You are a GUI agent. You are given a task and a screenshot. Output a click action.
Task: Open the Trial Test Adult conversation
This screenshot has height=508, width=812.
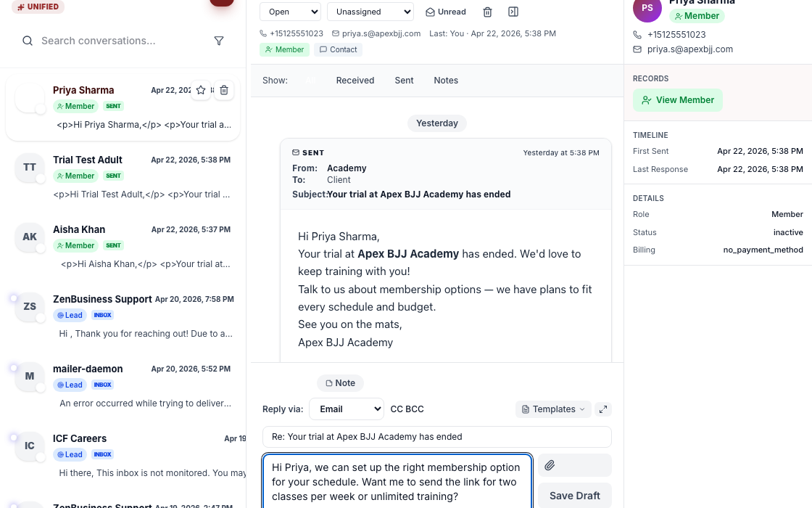(123, 177)
